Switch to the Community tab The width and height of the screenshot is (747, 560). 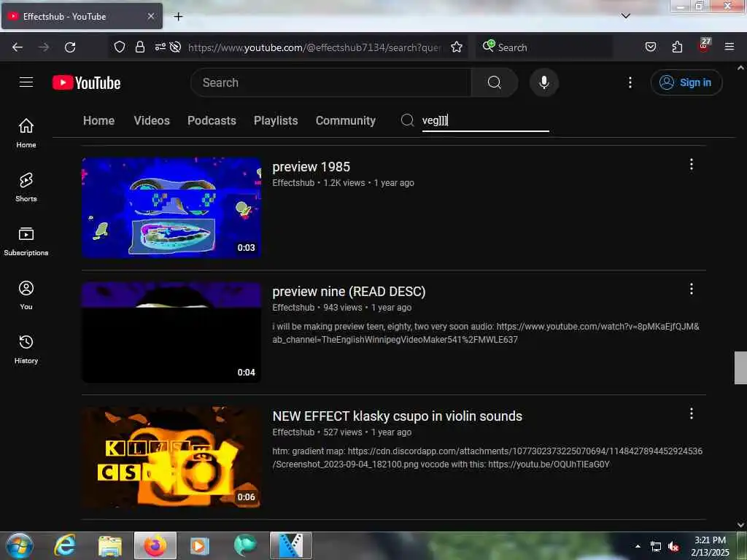pyautogui.click(x=345, y=120)
